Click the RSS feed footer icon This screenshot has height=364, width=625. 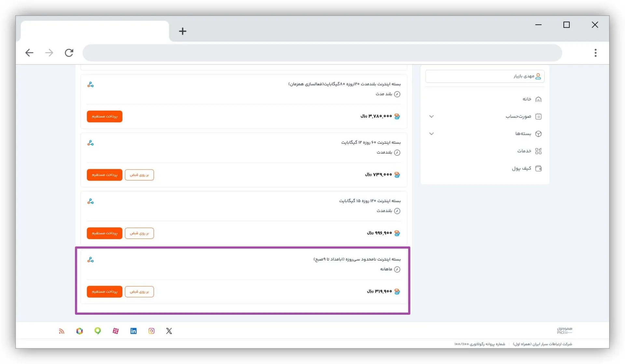[x=62, y=331]
